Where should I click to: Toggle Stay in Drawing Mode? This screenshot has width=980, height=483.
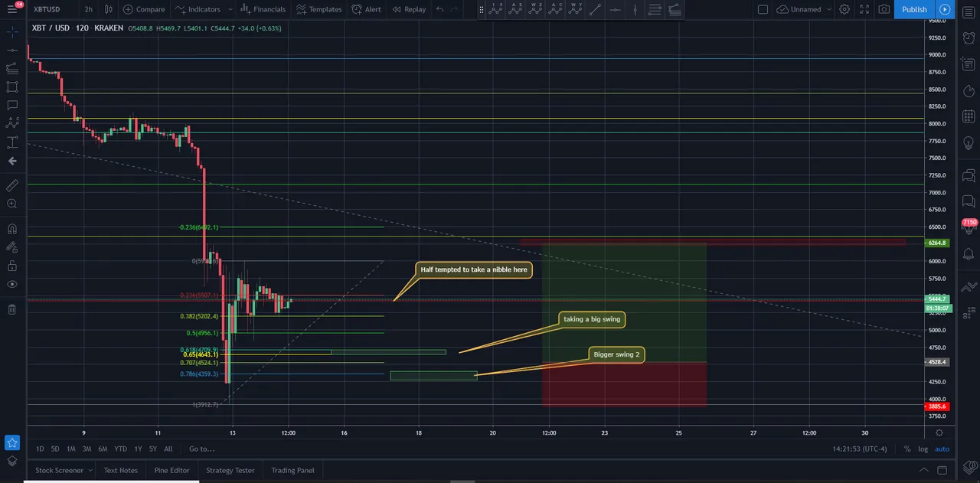point(11,247)
